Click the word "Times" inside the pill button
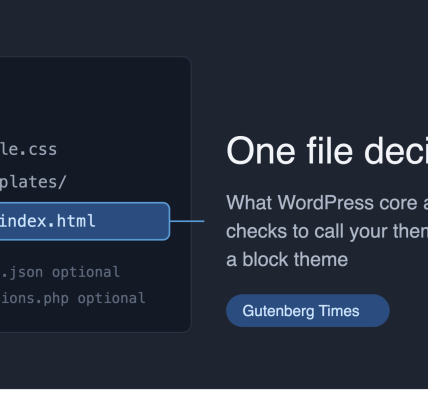Viewport: 428px width, 400px height. click(339, 311)
